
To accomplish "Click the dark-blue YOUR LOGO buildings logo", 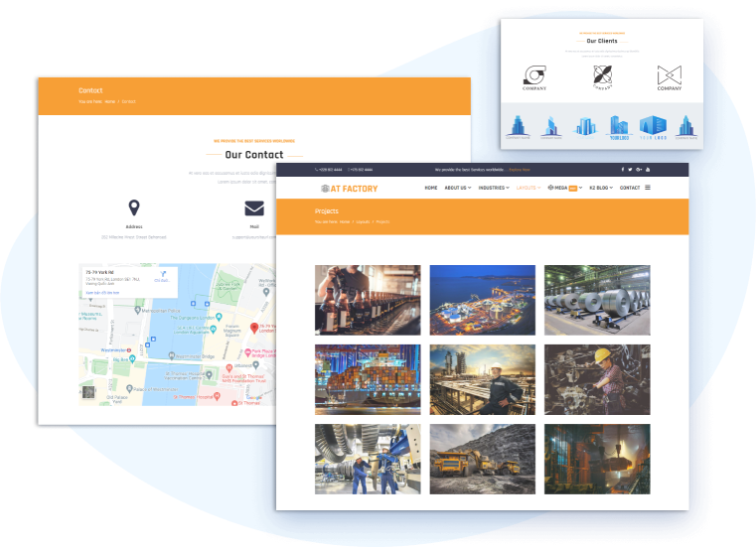I will [x=619, y=128].
